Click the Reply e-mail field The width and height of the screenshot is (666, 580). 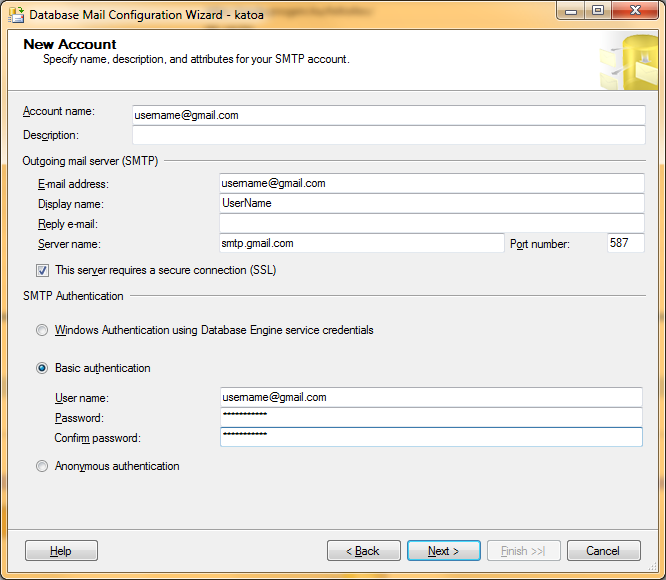coord(431,223)
